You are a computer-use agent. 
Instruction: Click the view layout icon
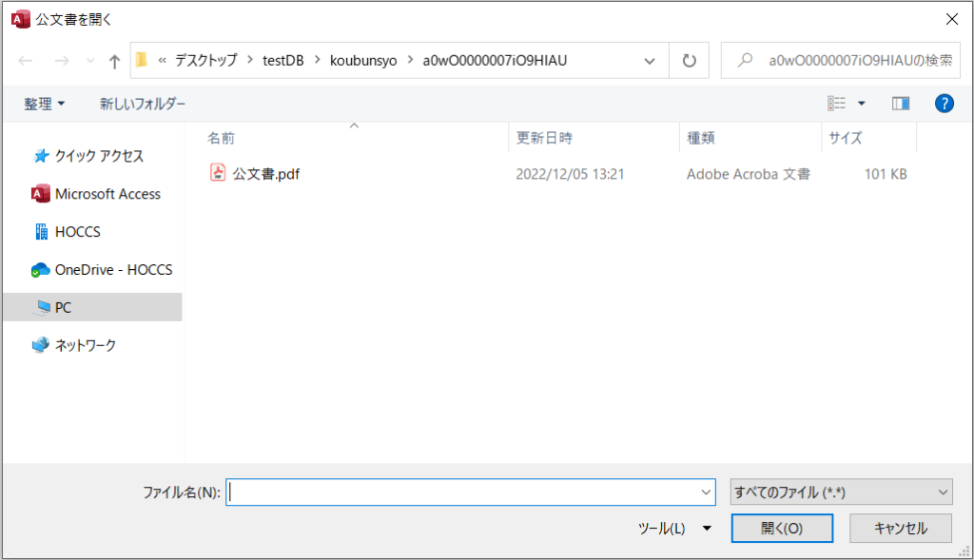pos(837,104)
